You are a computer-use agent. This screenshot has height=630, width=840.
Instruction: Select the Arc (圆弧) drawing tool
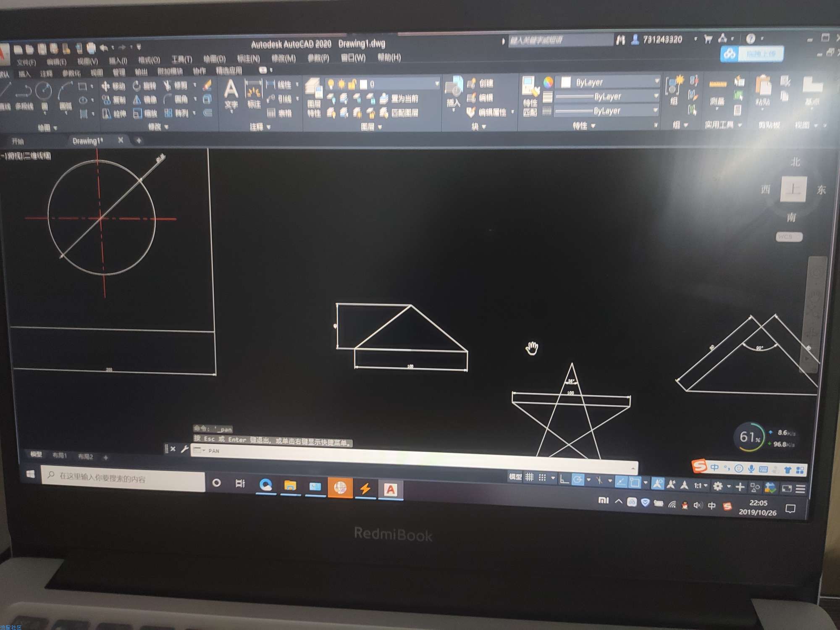66,96
